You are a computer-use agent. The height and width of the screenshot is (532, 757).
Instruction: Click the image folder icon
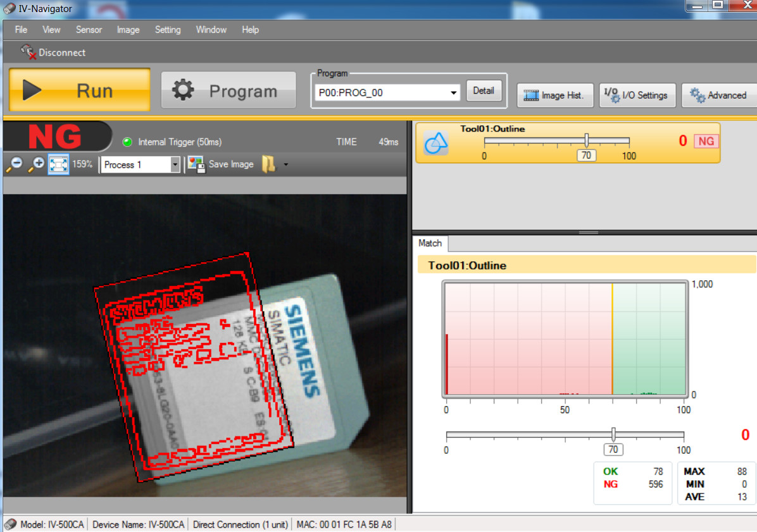pos(268,164)
